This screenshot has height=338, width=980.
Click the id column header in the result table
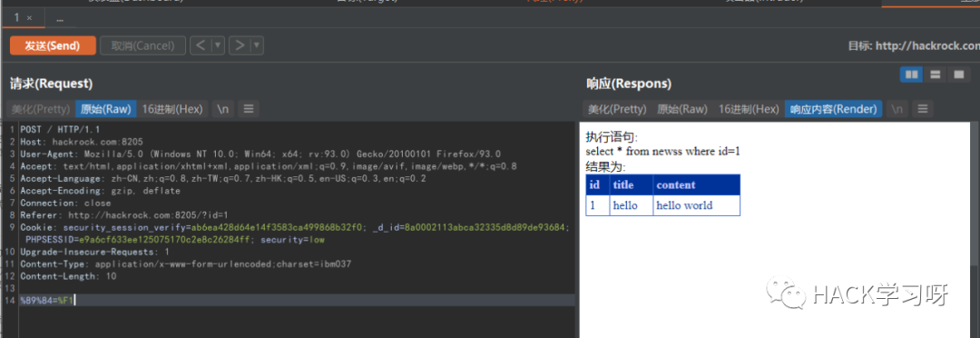tap(597, 184)
